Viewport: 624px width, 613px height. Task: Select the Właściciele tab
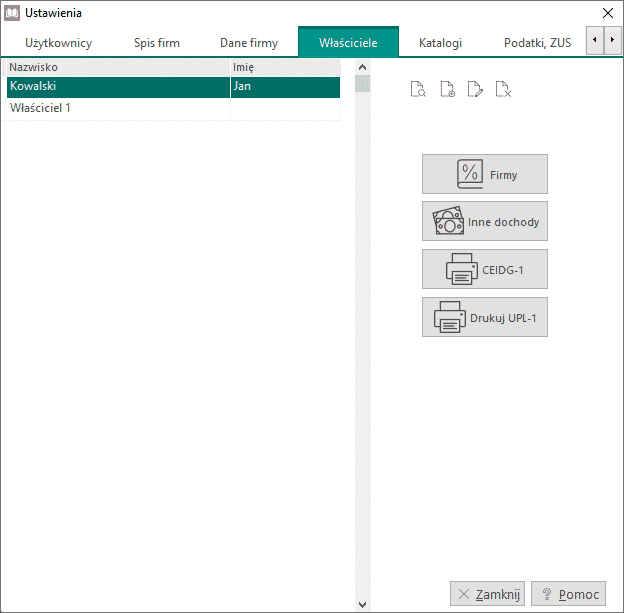pos(348,42)
